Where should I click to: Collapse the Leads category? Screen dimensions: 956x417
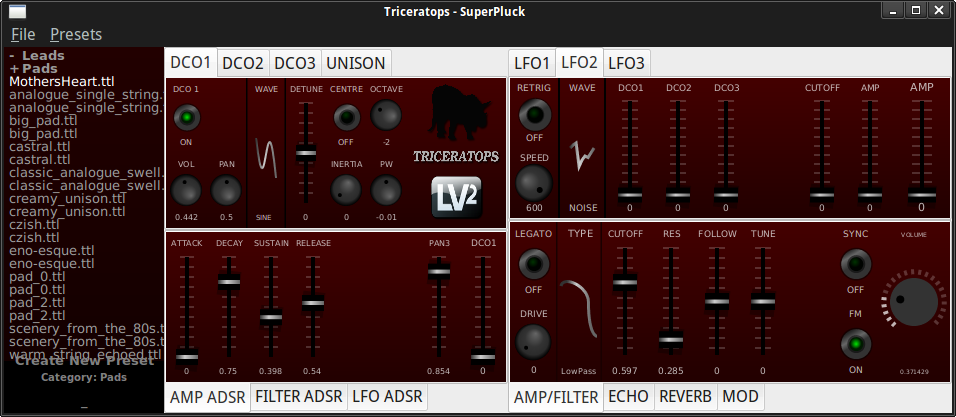(37, 55)
